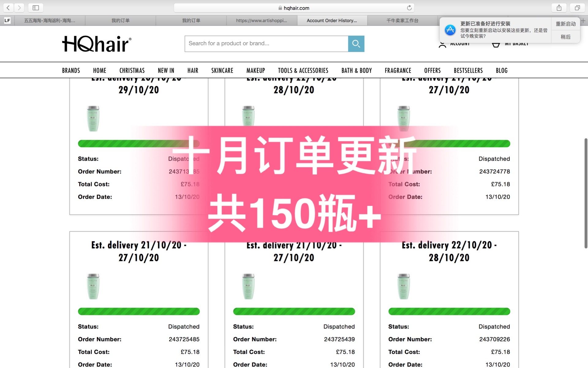Viewport: 588px width, 368px height.
Task: Click the OFFERS navigation link
Action: click(432, 71)
